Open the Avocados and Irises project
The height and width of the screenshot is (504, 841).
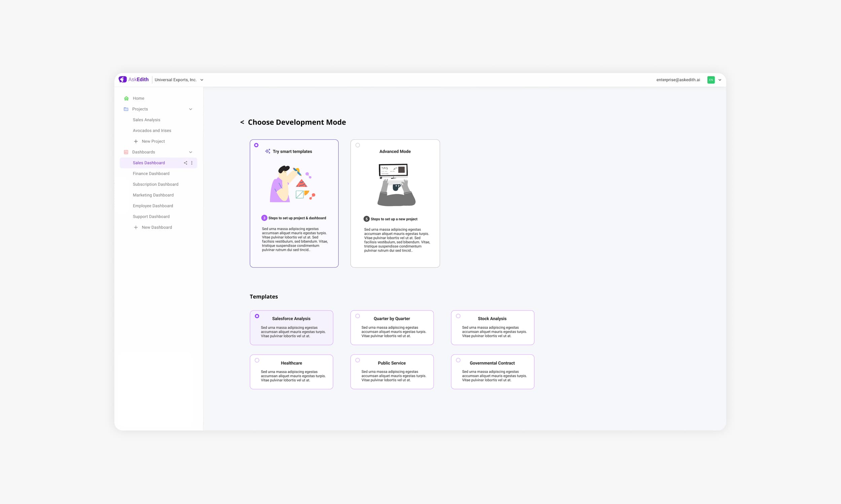pos(152,130)
